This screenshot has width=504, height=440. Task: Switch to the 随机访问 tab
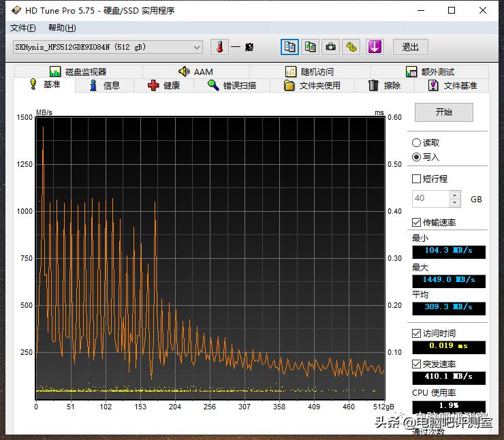click(x=309, y=72)
